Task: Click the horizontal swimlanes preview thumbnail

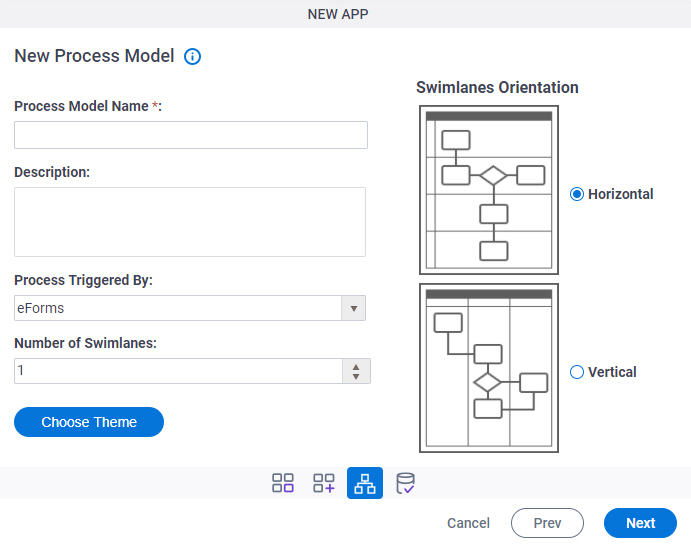Action: click(489, 190)
